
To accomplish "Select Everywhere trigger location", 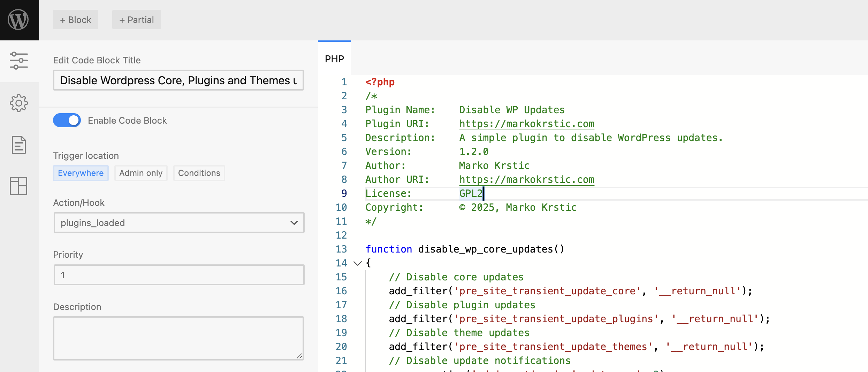I will pos(81,173).
